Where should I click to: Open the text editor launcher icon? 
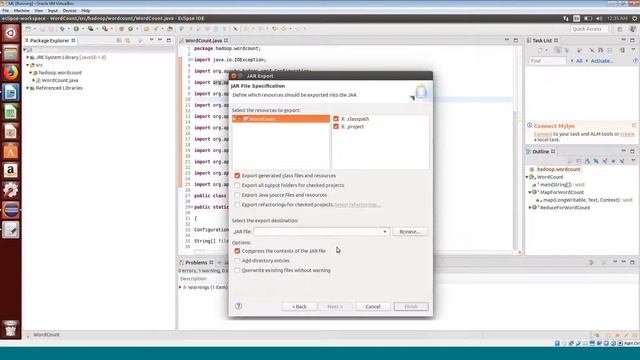(11, 230)
